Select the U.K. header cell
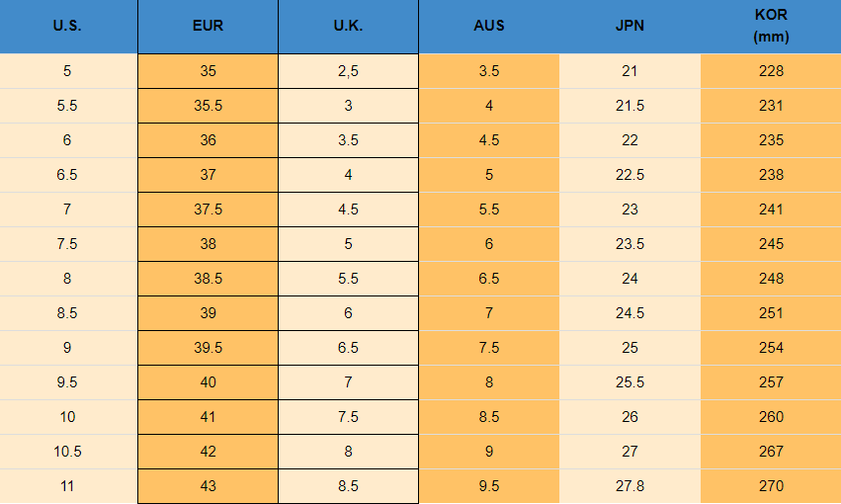841x504 pixels. coord(348,26)
